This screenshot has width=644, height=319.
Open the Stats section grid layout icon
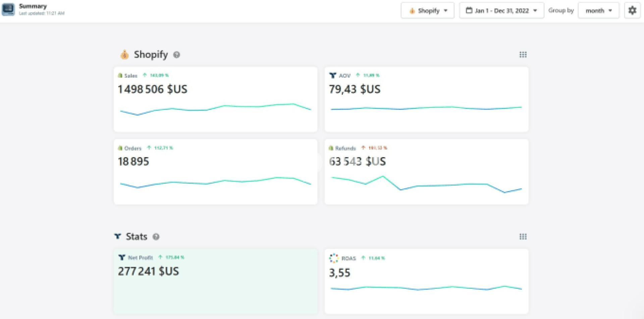[523, 237]
